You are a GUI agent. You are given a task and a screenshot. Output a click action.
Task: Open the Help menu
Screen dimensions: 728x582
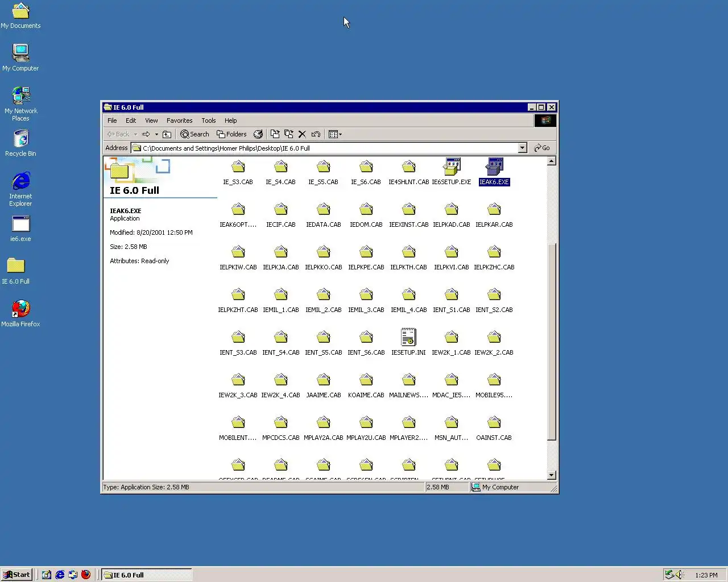pyautogui.click(x=230, y=120)
